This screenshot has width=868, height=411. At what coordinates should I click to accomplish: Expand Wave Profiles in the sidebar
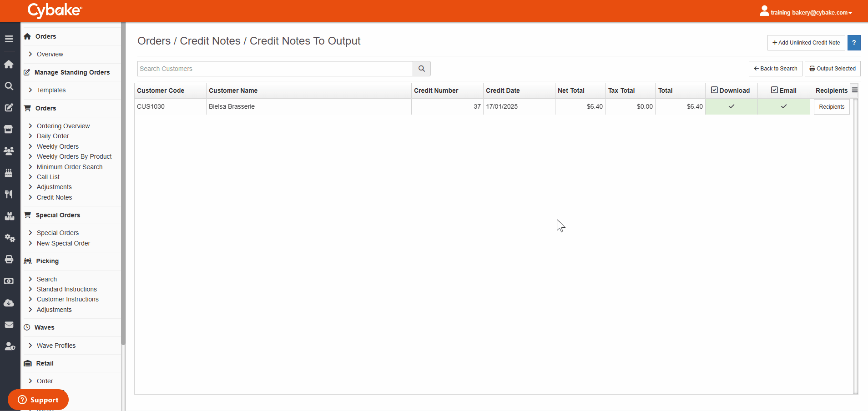click(56, 346)
